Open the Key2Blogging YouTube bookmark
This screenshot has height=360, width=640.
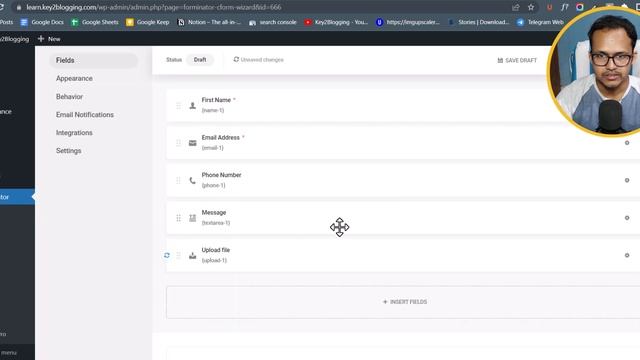pos(336,22)
